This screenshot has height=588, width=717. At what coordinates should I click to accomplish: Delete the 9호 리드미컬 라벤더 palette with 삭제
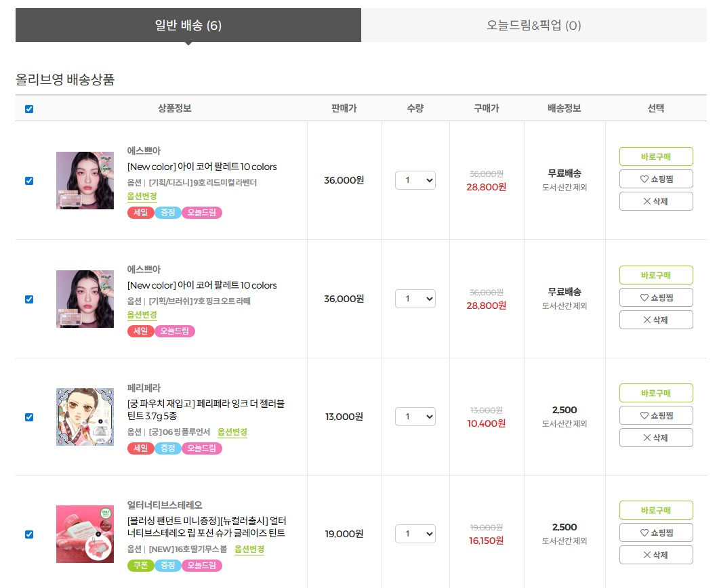click(656, 201)
